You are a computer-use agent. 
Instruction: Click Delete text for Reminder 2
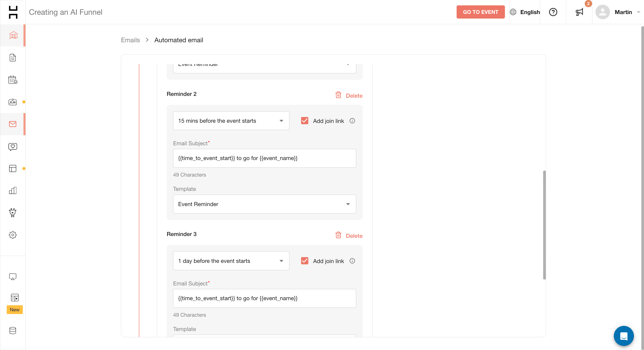pos(354,96)
